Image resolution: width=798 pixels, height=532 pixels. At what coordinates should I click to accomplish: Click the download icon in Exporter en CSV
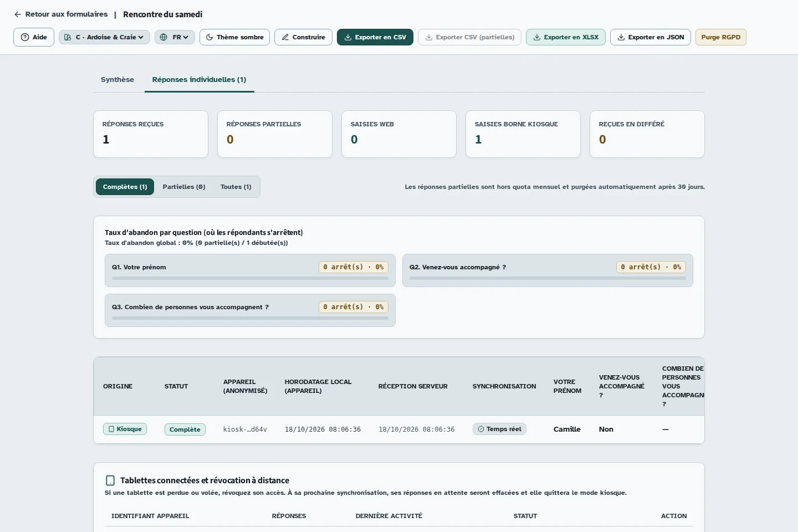pyautogui.click(x=348, y=37)
